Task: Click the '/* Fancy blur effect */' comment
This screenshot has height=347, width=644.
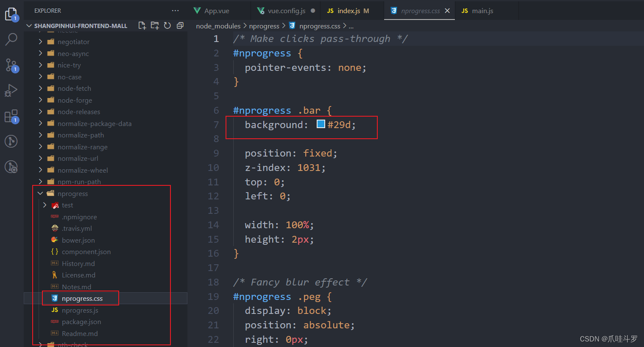Action: pyautogui.click(x=300, y=282)
